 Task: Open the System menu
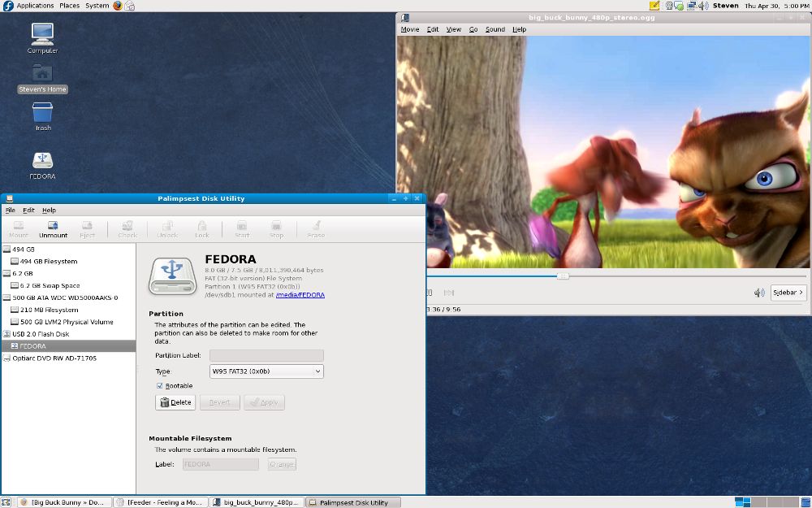97,6
